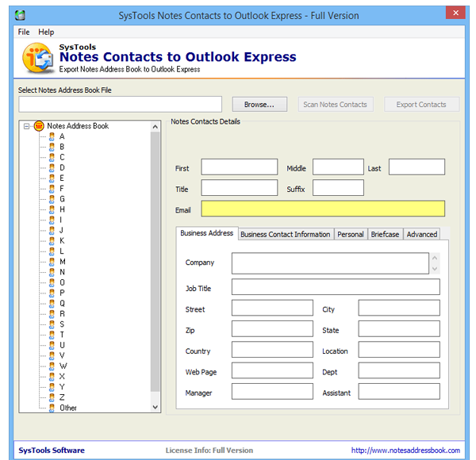Click the City input field

pyautogui.click(x=399, y=308)
